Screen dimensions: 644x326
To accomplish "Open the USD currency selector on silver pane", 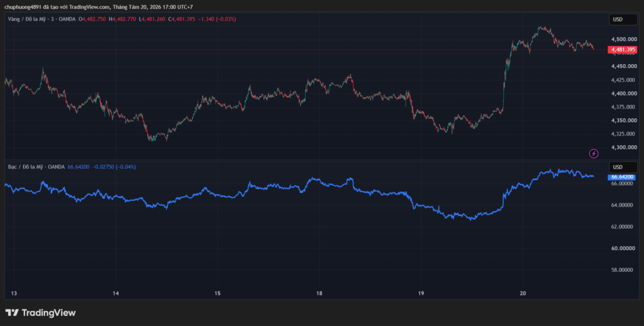I will click(x=623, y=167).
